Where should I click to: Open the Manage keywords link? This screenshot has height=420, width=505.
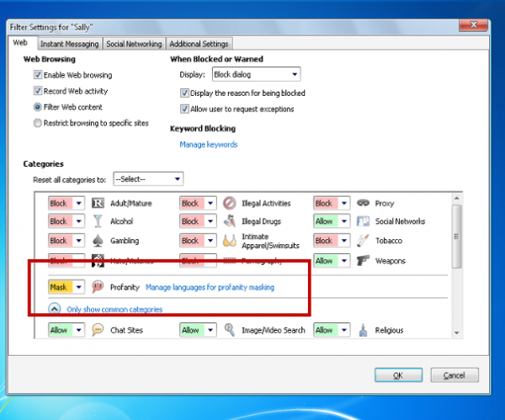(209, 145)
